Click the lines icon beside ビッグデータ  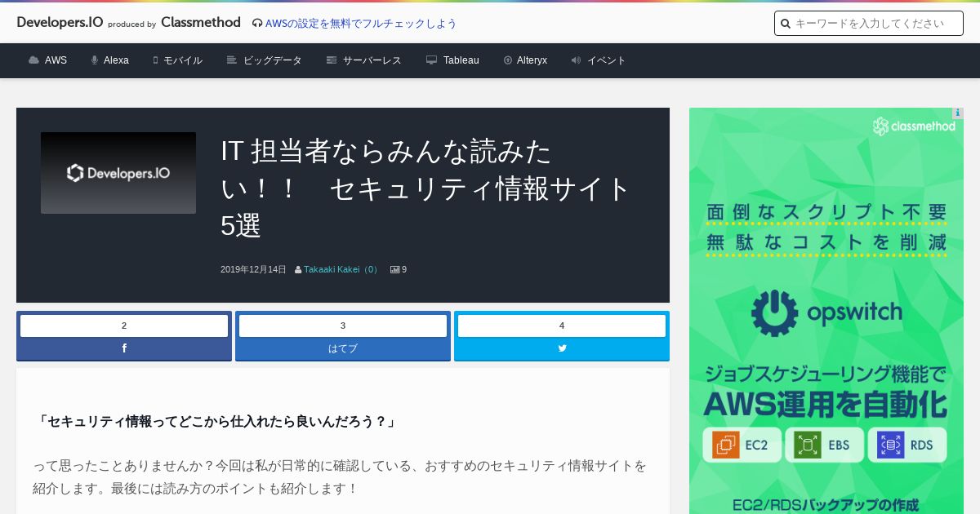(232, 60)
